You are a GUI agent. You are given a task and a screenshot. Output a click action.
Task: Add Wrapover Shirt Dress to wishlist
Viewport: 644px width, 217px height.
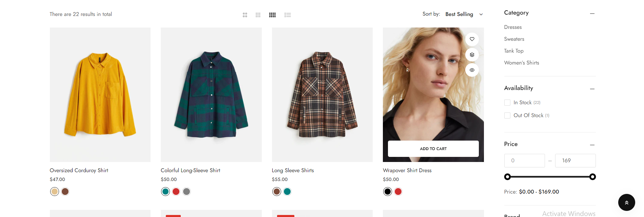[472, 39]
